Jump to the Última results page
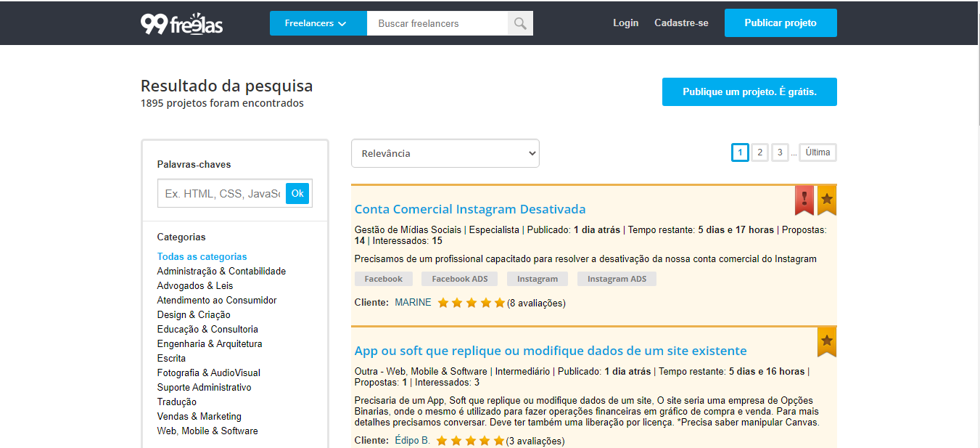The width and height of the screenshot is (980, 448). [x=818, y=152]
